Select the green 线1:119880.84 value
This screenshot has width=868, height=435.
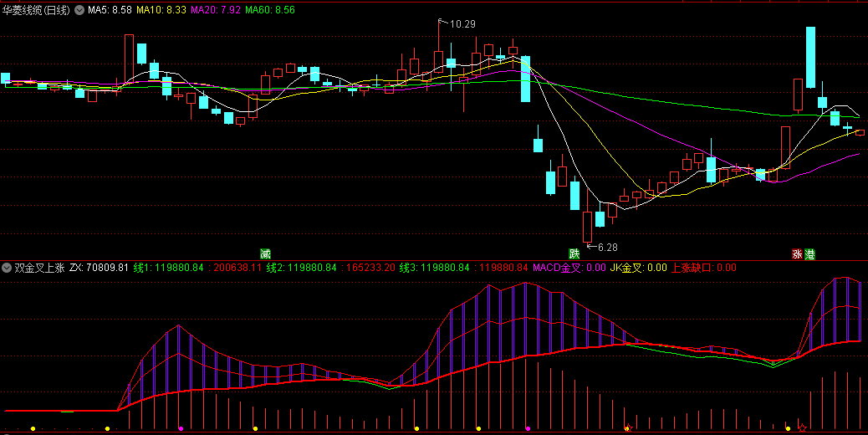(x=169, y=268)
